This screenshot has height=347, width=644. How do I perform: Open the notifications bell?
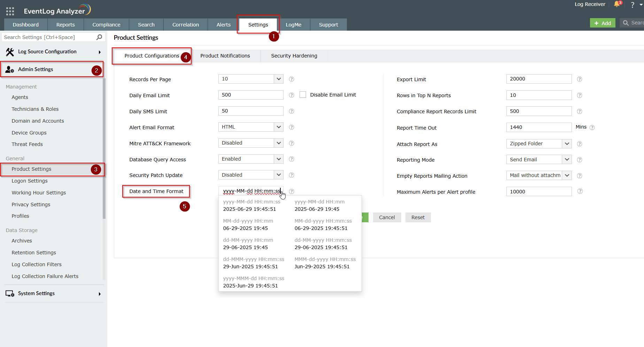(617, 4)
